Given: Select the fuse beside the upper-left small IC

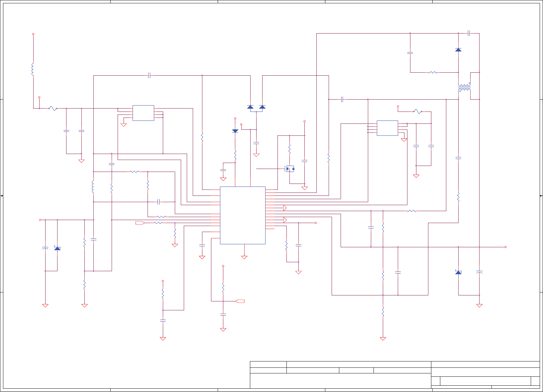Looking at the screenshot, I should (53, 108).
